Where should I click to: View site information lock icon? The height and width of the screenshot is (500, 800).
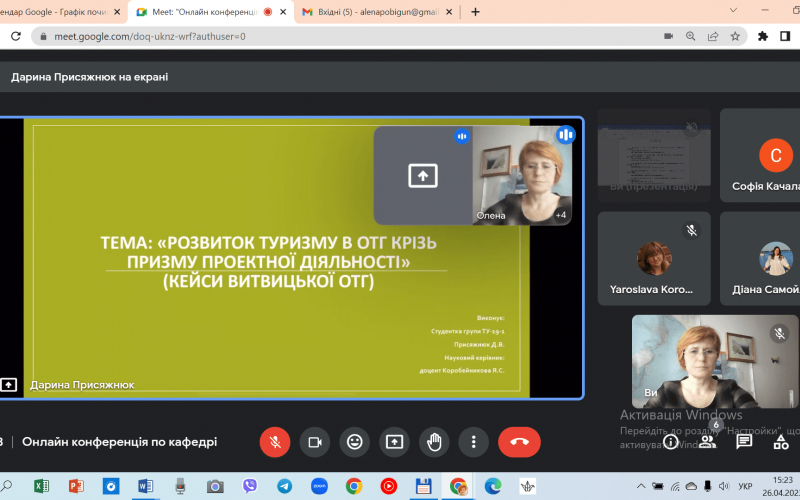tap(43, 36)
